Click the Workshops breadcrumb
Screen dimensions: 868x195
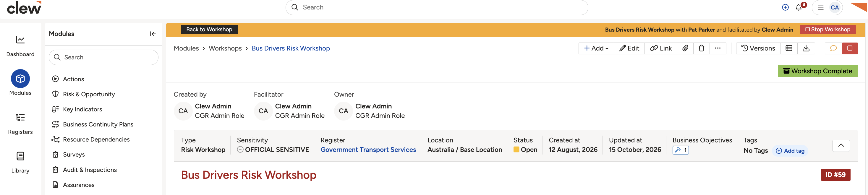click(x=225, y=48)
